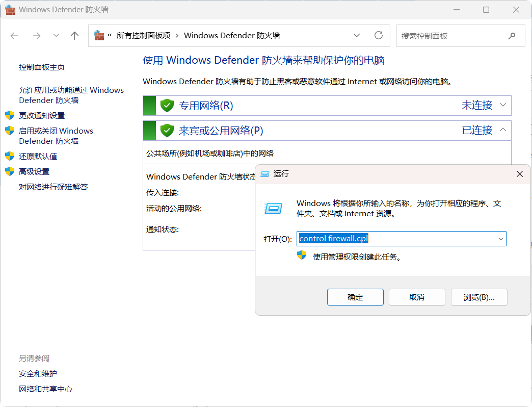The width and height of the screenshot is (532, 407).
Task: Click 浏览(B)... button
Action: coord(479,297)
